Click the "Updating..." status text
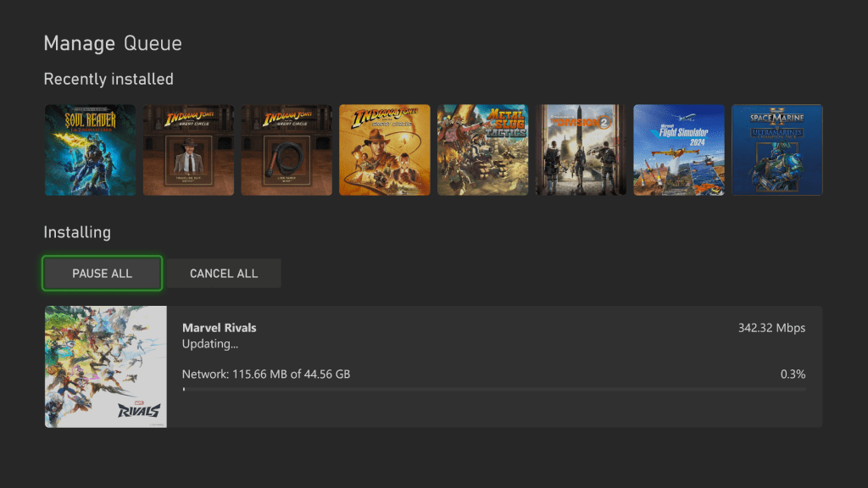868x488 pixels. (x=210, y=344)
